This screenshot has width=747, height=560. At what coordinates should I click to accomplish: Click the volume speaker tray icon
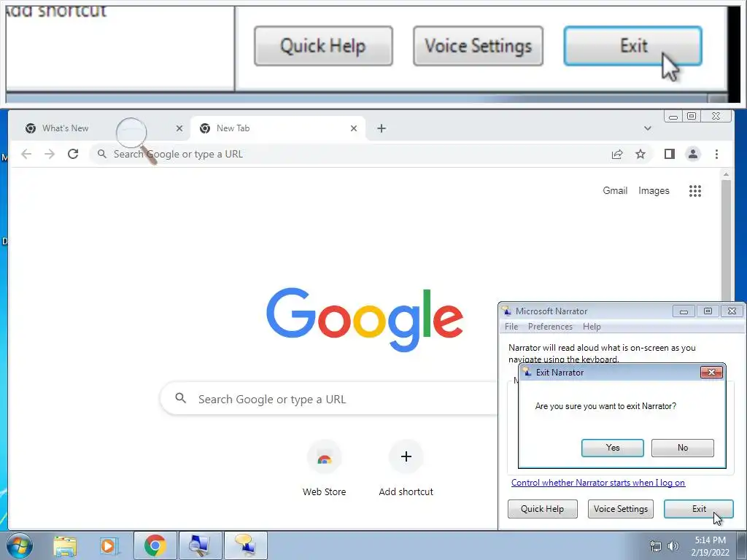[x=673, y=546]
